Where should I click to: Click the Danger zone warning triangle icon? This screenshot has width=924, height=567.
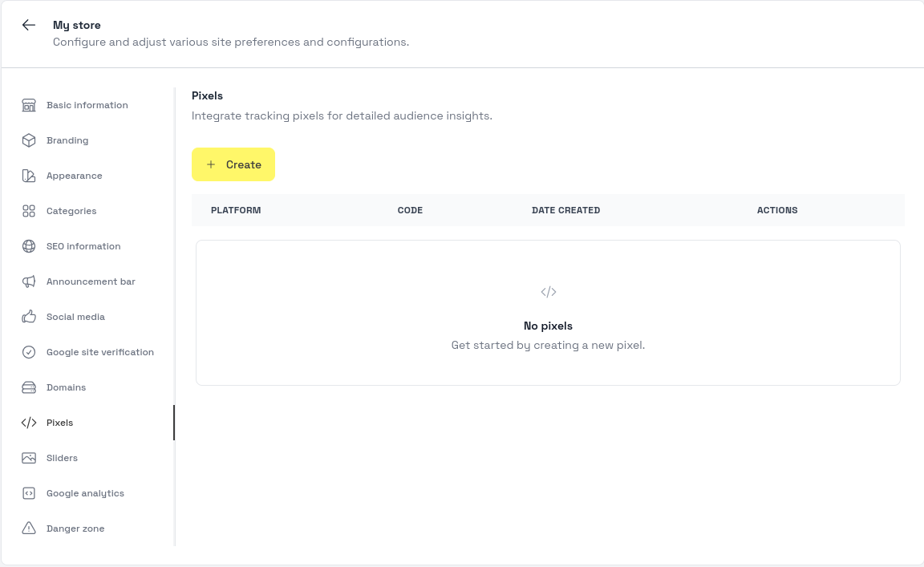point(29,529)
